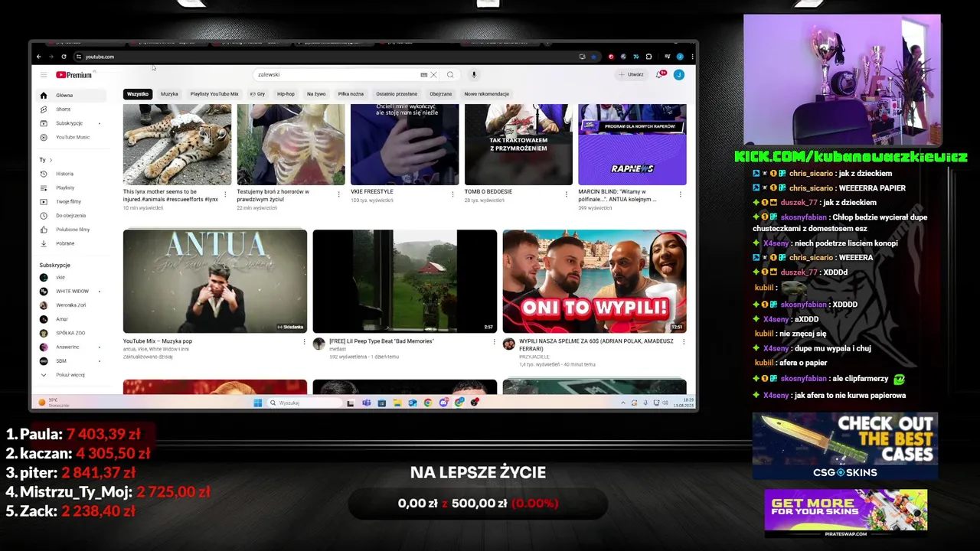Play the ONI TO WYPILI video thumbnail
Image resolution: width=980 pixels, height=551 pixels.
tap(595, 281)
